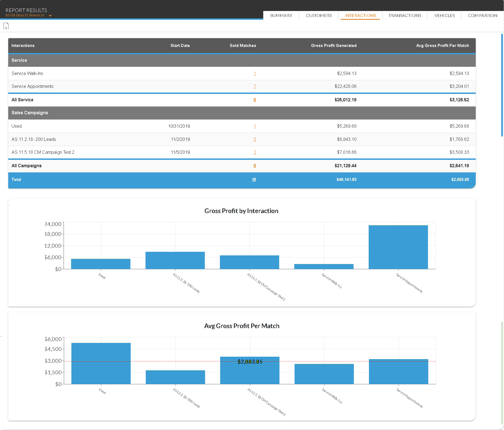Screen dimensions: 504x430
Task: Open the Total sold matches link
Action: [x=254, y=180]
